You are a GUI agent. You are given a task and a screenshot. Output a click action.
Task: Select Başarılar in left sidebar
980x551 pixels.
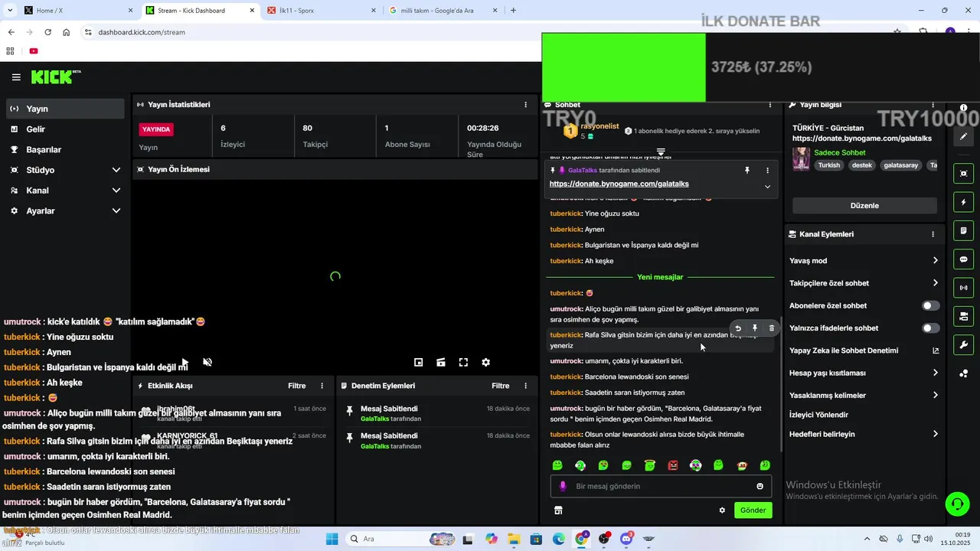pyautogui.click(x=64, y=150)
